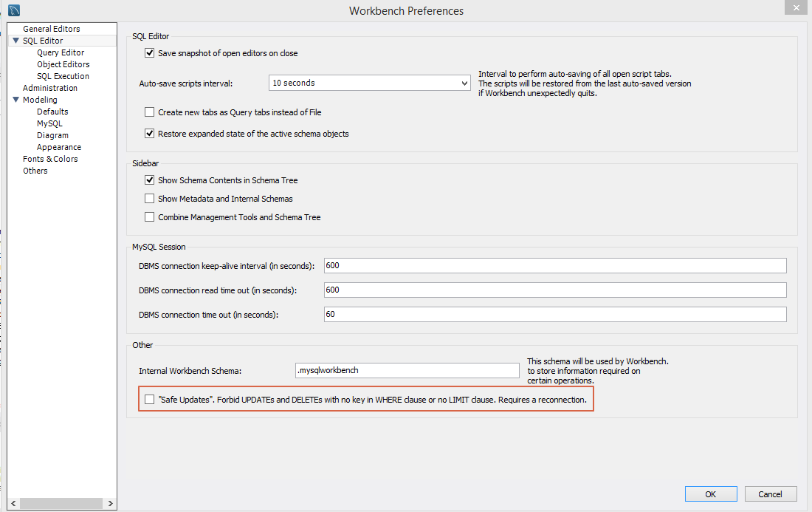Click the horizontal scrollbar thumb under the tree
Image resolution: width=812 pixels, height=512 pixels.
[x=61, y=503]
